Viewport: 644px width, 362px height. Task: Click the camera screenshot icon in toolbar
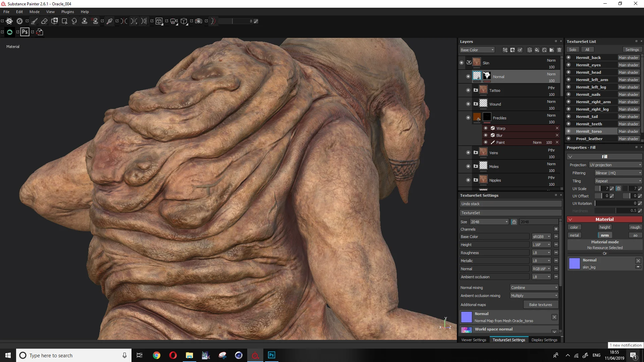(x=199, y=21)
